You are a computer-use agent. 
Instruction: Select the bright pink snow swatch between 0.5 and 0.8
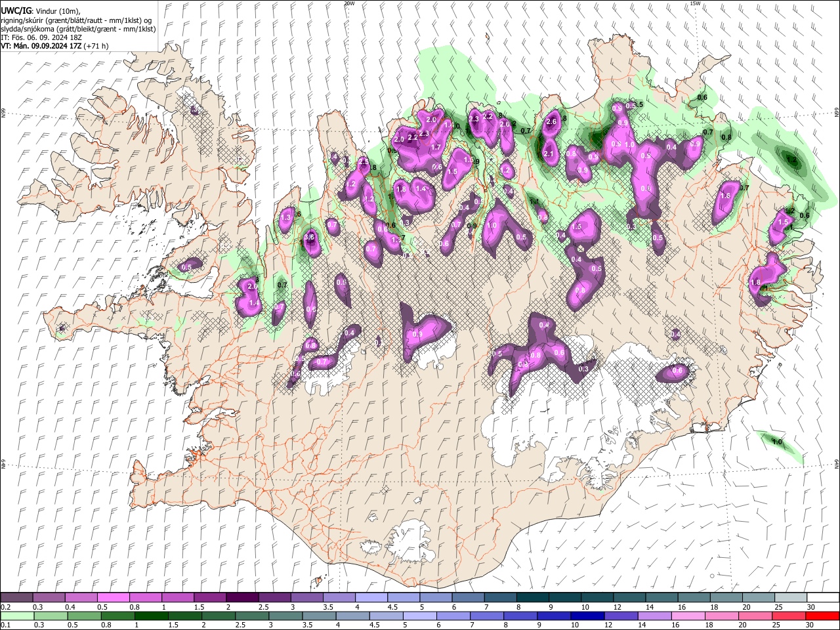tap(114, 598)
